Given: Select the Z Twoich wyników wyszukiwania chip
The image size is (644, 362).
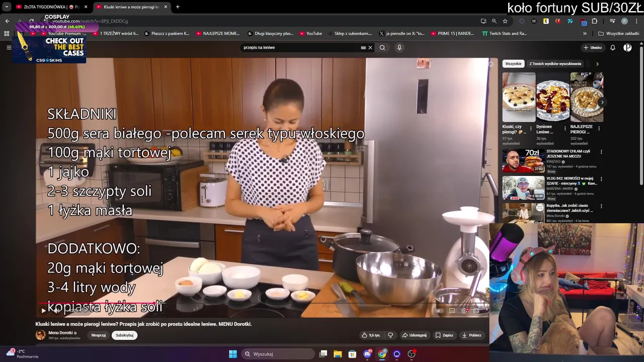Looking at the screenshot, I should pos(555,64).
